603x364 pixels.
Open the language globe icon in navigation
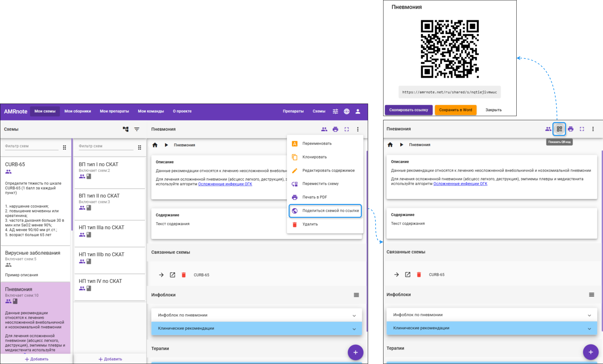pyautogui.click(x=346, y=111)
